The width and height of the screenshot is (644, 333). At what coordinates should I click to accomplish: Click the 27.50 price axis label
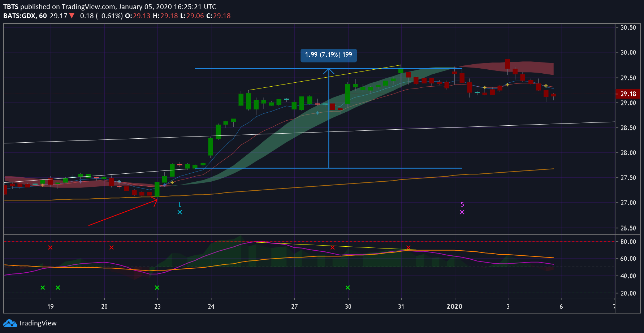click(x=628, y=178)
